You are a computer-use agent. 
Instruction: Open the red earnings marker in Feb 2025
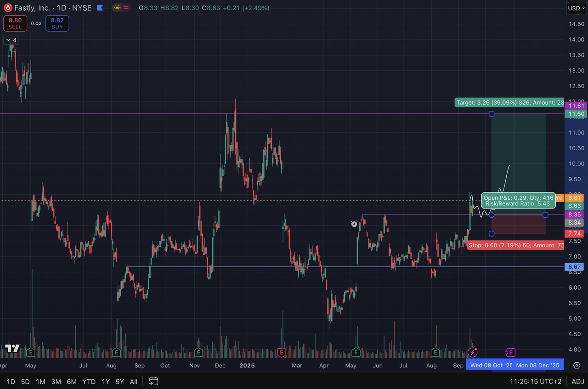pyautogui.click(x=282, y=352)
